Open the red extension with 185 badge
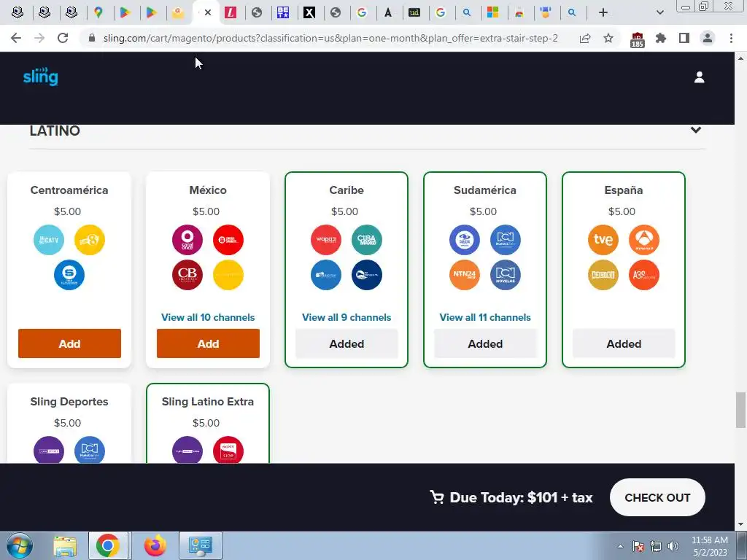This screenshot has width=747, height=560. (638, 39)
